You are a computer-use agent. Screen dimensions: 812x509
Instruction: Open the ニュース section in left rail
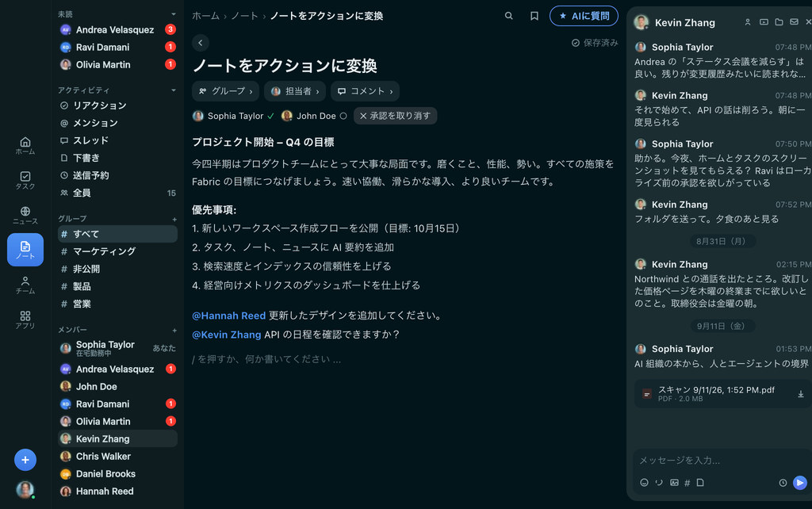tap(25, 215)
